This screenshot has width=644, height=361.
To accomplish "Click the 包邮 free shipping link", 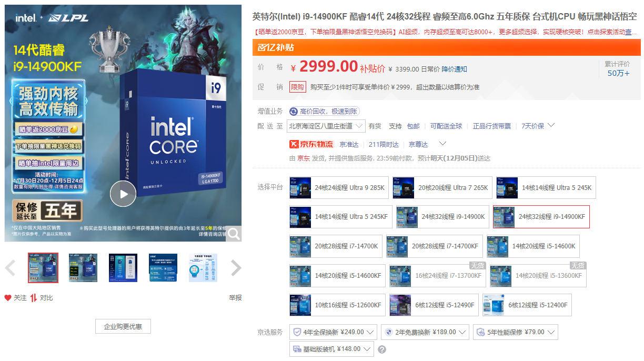I will tap(414, 126).
